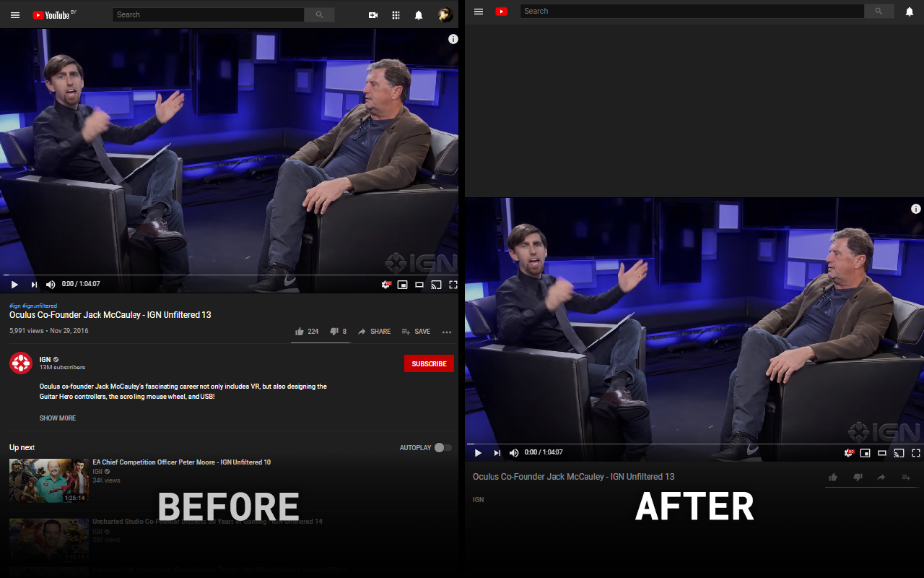This screenshot has width=924, height=578.
Task: Open the YouTube apps grid icon
Action: coord(396,15)
